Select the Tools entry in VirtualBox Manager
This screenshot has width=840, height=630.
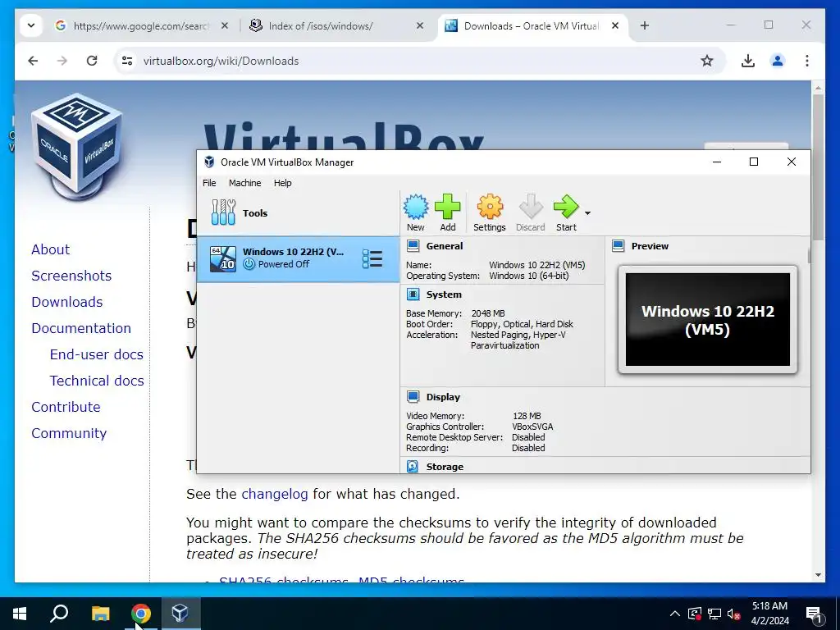coord(299,213)
